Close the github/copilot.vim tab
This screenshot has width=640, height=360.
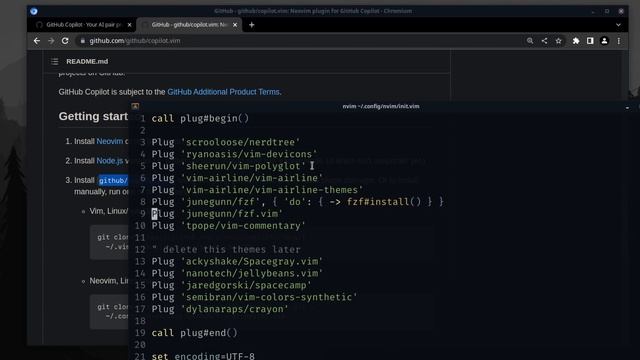(235, 25)
